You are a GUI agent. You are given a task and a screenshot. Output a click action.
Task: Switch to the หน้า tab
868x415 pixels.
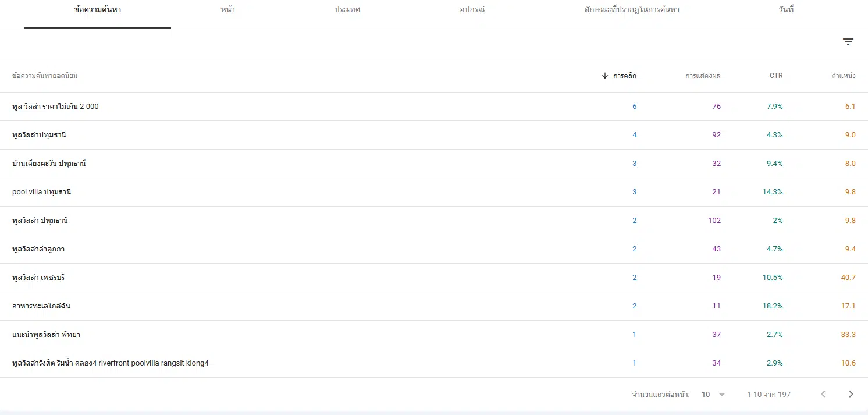pyautogui.click(x=228, y=10)
